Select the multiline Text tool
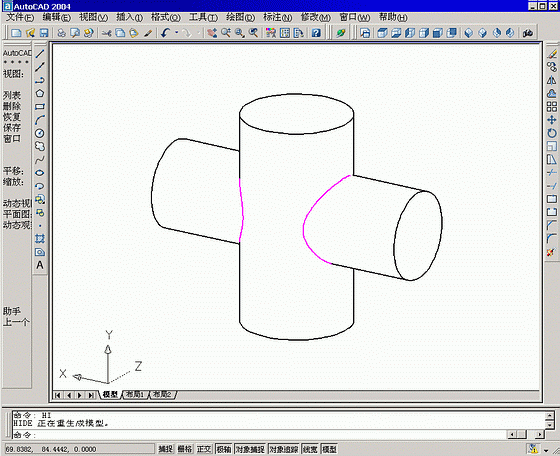The height and width of the screenshot is (456, 560). point(40,265)
